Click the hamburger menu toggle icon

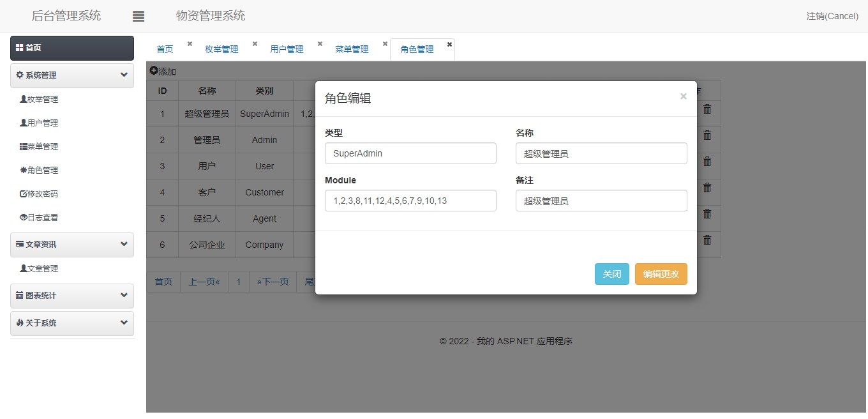138,17
